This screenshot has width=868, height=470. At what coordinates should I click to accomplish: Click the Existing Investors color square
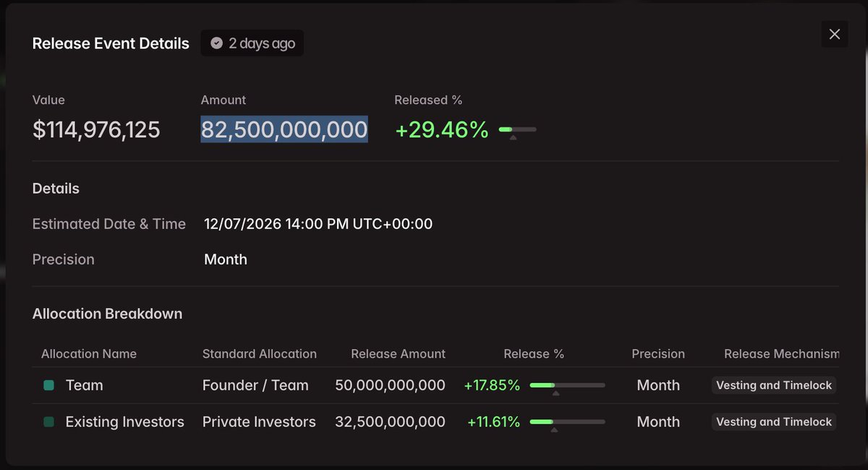tap(48, 422)
